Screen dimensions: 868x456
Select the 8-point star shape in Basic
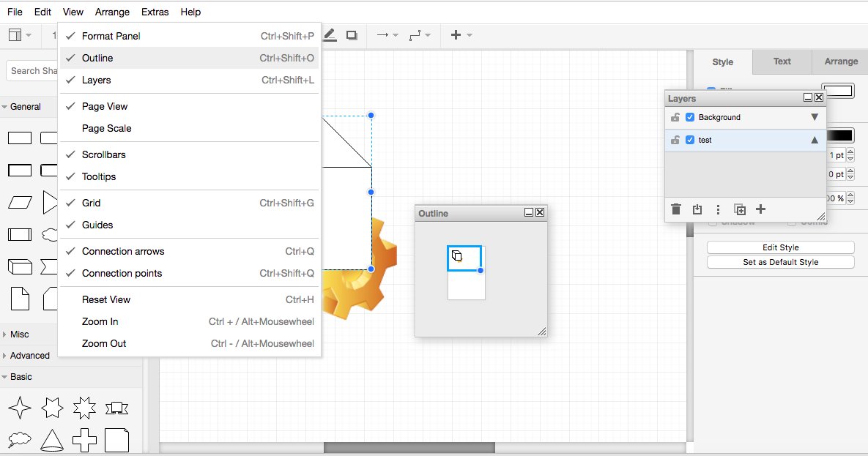click(x=84, y=408)
